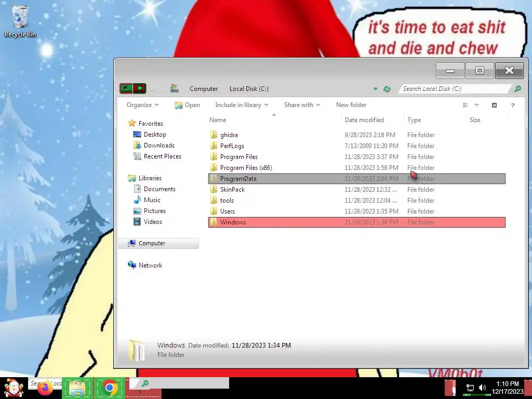
Task: Click the Windows folder thumbnail in details pane
Action: pyautogui.click(x=137, y=350)
